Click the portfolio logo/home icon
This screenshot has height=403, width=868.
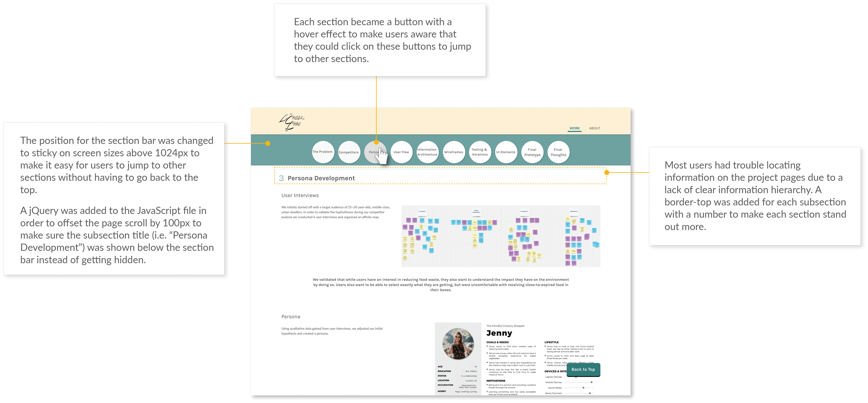[x=293, y=123]
